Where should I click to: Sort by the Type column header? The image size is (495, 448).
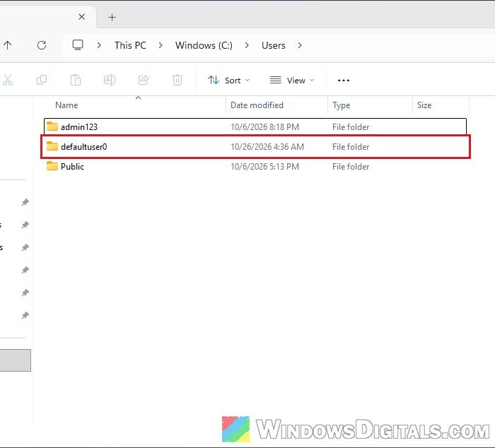tap(342, 105)
